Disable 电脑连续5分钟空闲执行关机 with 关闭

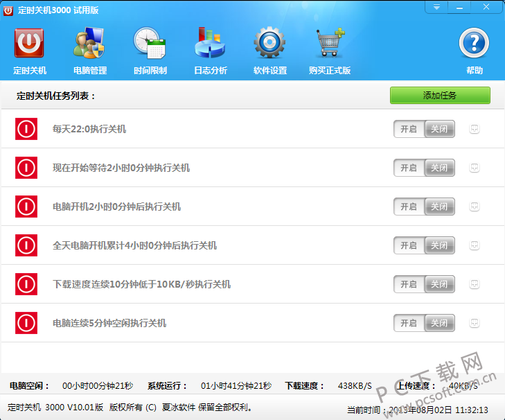(x=440, y=323)
